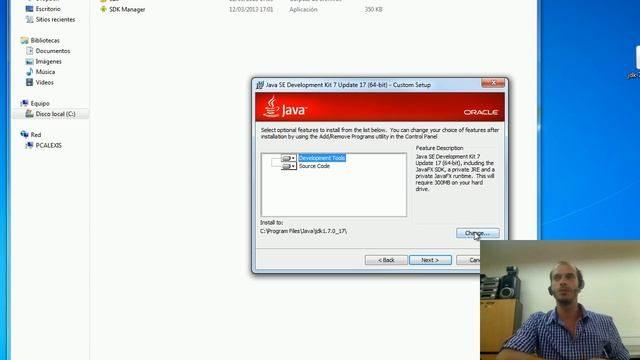Click the Change... install folder button
This screenshot has width=640, height=360.
coord(478,233)
